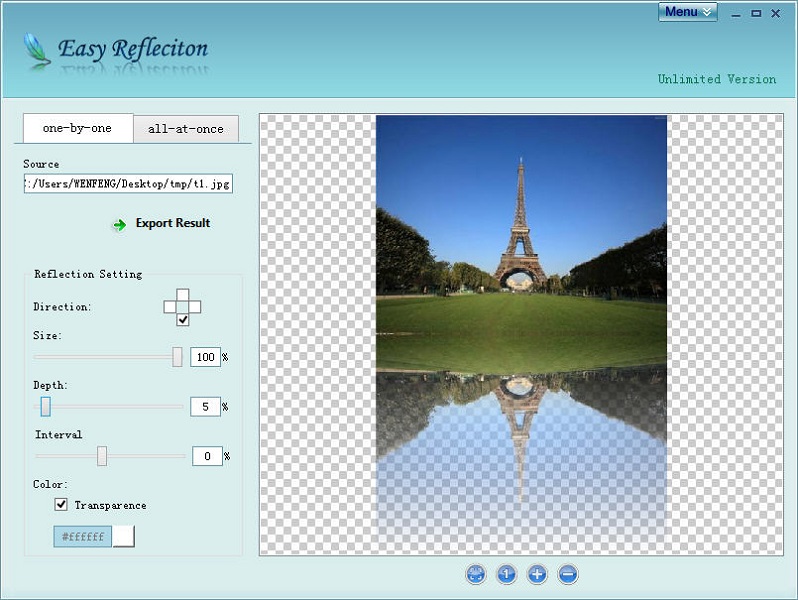
Task: Click the Depth percentage field showing 5
Action: coord(205,407)
